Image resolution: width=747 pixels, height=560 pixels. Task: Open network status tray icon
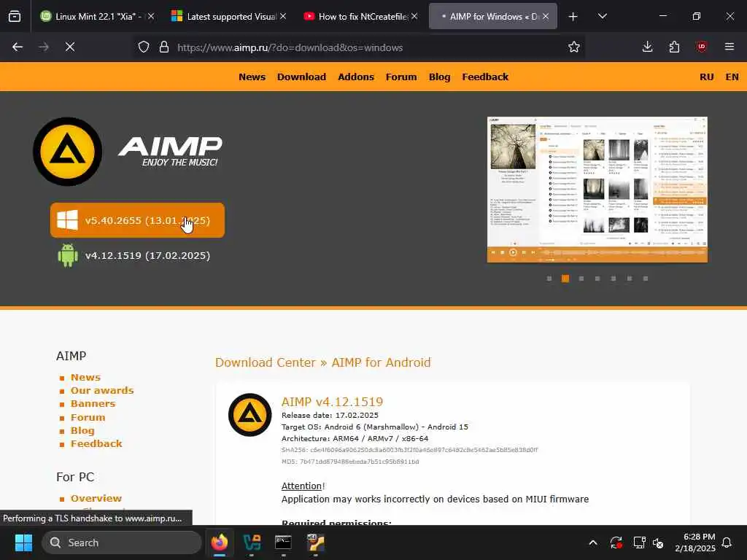click(x=639, y=542)
